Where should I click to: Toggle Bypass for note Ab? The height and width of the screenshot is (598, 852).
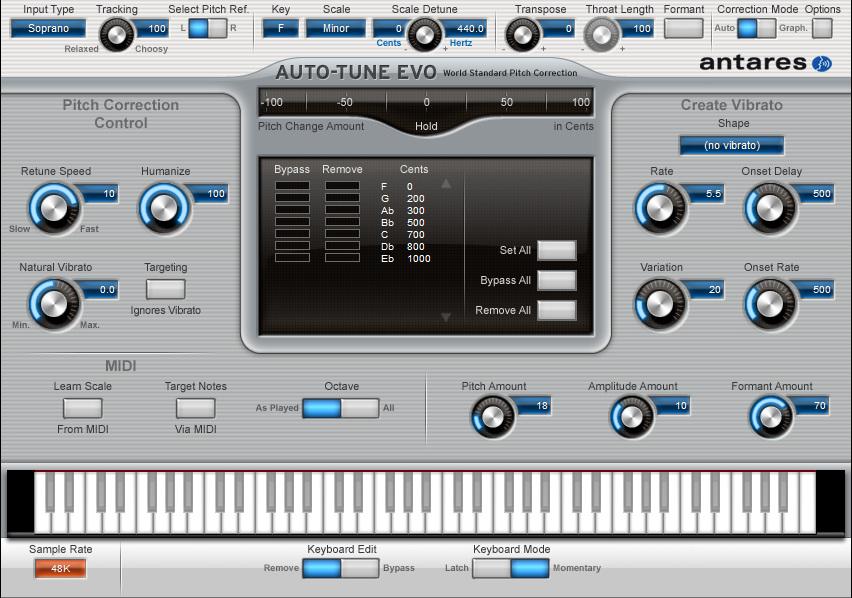tap(292, 210)
